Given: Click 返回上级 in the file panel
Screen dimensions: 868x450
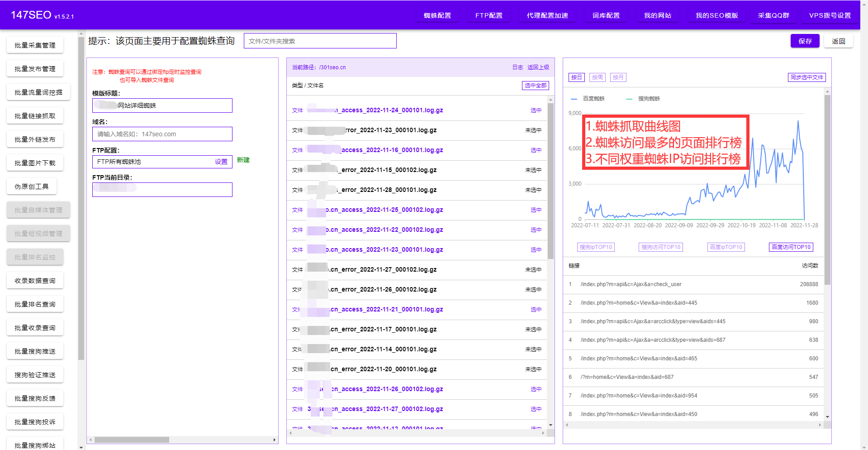Looking at the screenshot, I should pyautogui.click(x=538, y=67).
